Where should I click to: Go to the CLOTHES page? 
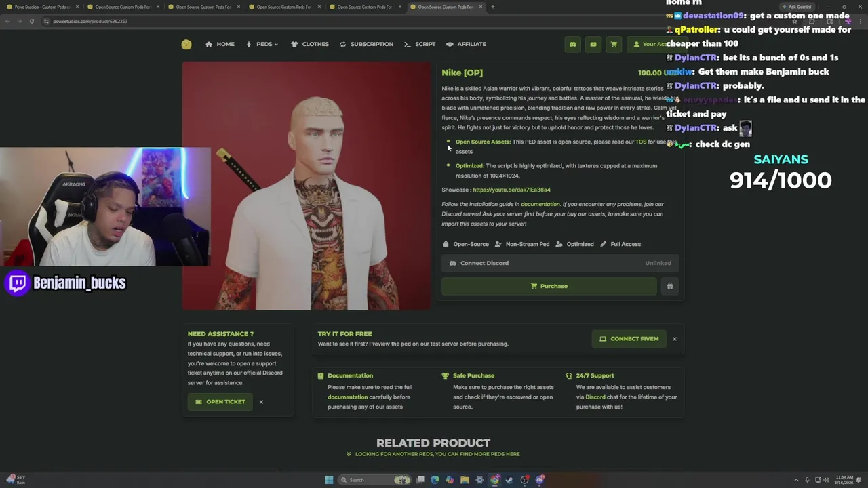(309, 44)
